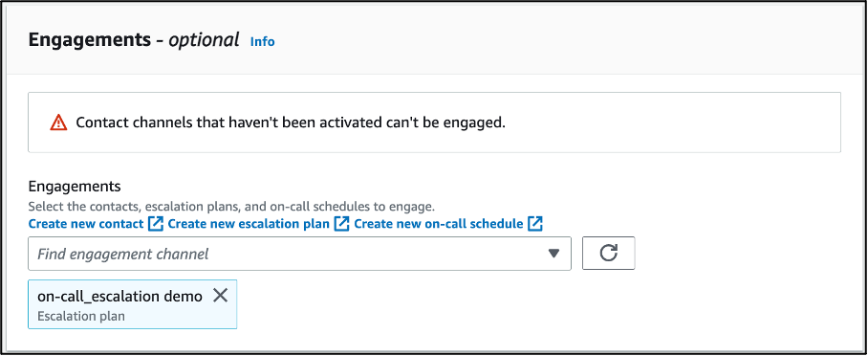This screenshot has width=868, height=356.
Task: Remove the on-call_escalation demo token
Action: pos(220,296)
